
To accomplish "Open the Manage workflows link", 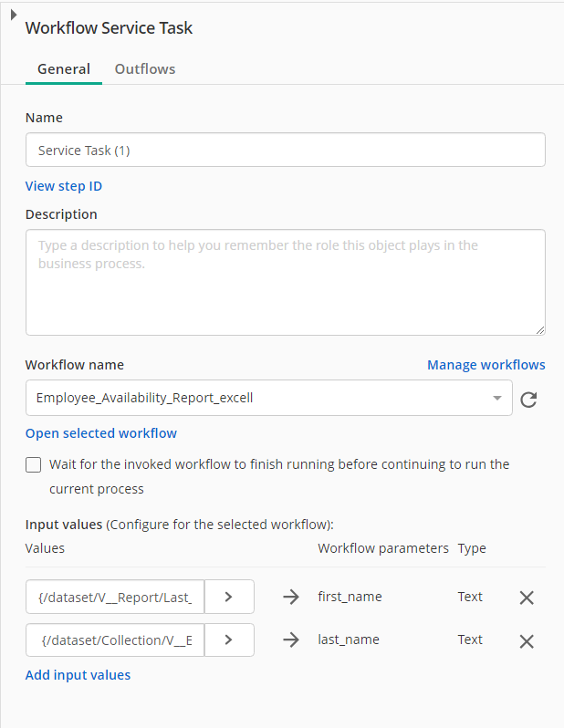I will [486, 365].
